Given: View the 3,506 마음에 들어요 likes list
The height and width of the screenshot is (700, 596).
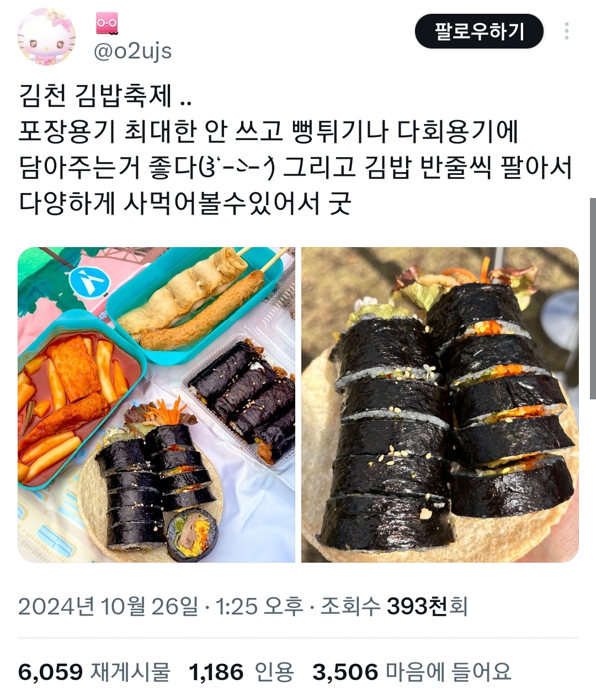Looking at the screenshot, I should (412, 672).
